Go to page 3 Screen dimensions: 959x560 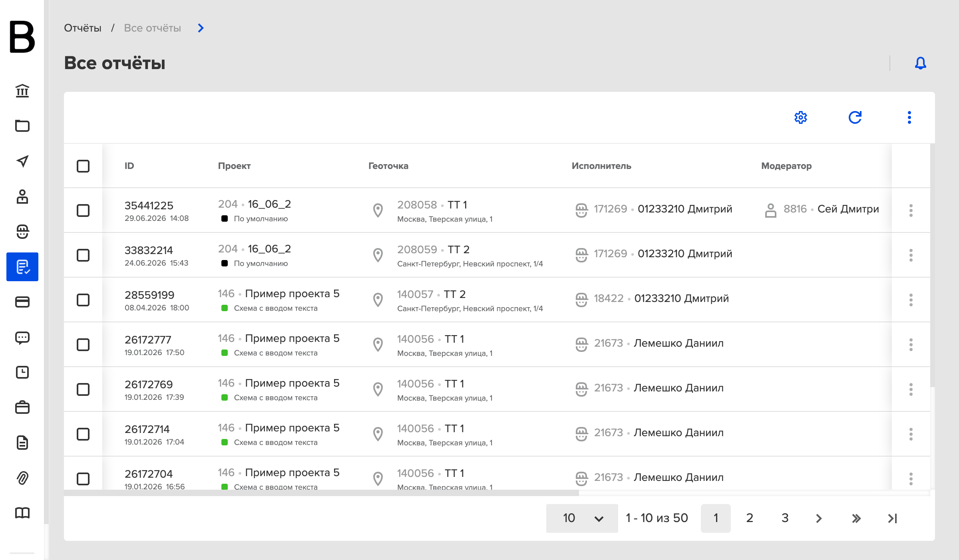(785, 518)
